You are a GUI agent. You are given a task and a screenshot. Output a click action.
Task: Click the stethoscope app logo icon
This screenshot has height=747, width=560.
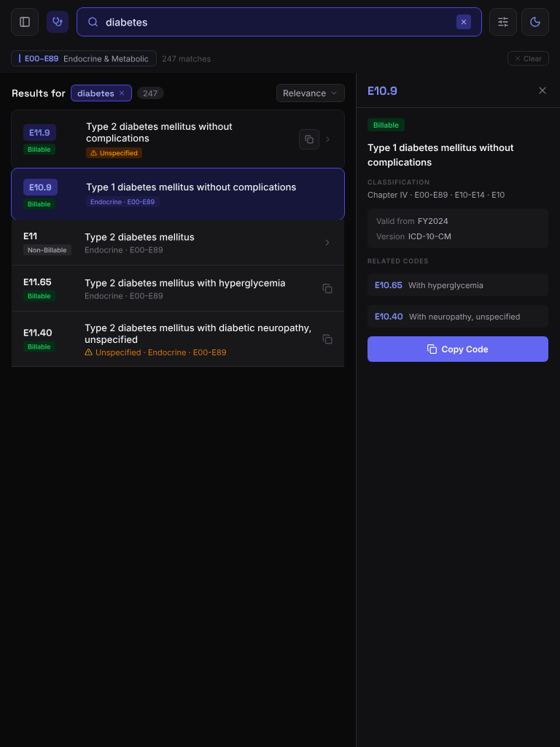coord(58,22)
